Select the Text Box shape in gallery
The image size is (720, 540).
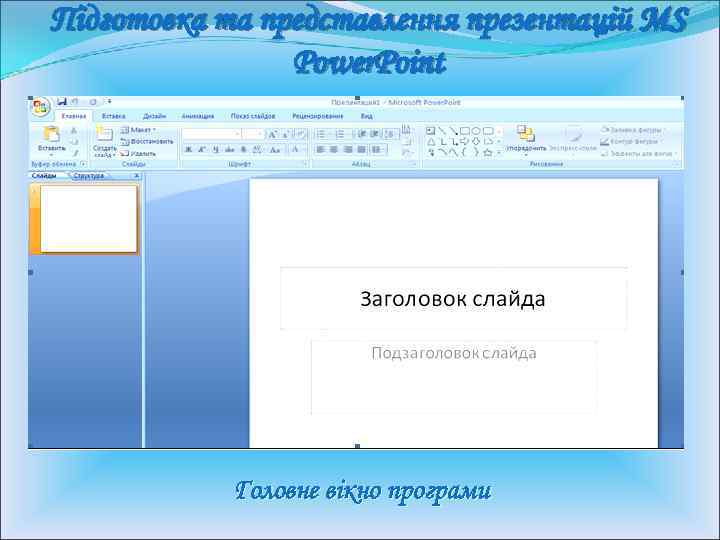coord(430,131)
